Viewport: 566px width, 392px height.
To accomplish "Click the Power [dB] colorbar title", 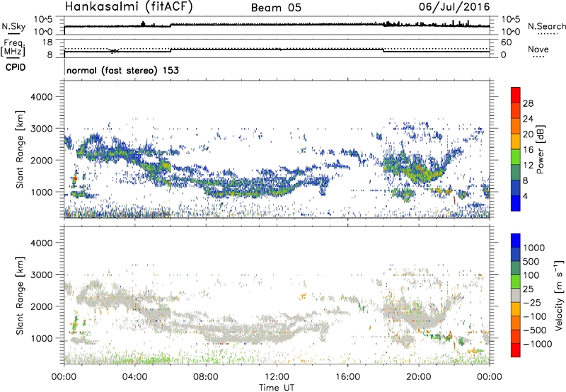I will tap(541, 149).
